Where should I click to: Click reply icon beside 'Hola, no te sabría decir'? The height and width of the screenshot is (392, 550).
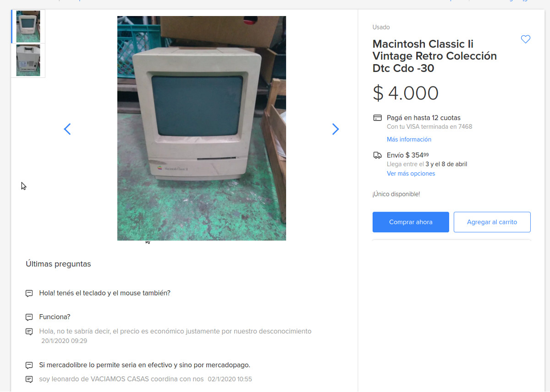(29, 332)
